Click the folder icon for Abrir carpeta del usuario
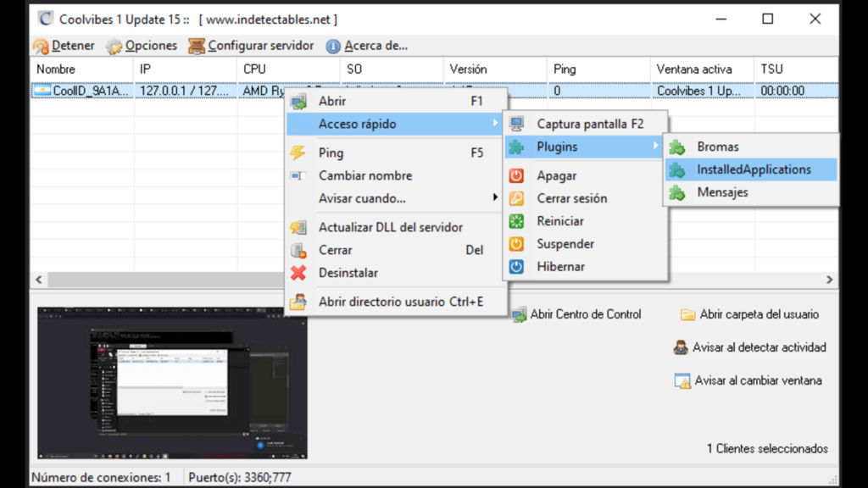The width and height of the screenshot is (868, 488). (687, 315)
